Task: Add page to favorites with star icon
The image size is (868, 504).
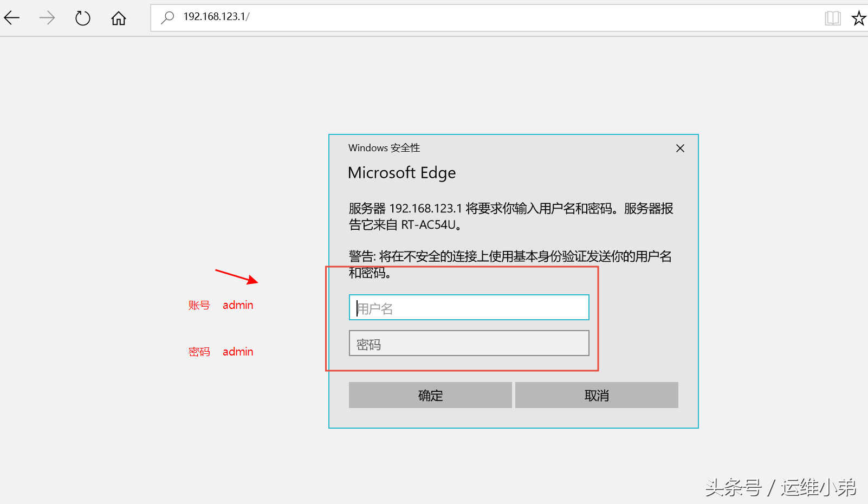Action: 859,18
